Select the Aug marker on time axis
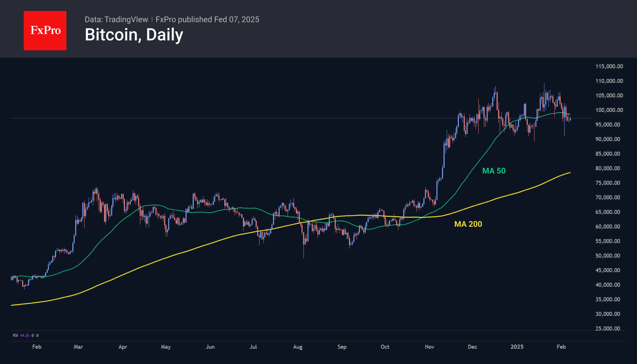Viewport: 637px width, 364px height. [297, 347]
